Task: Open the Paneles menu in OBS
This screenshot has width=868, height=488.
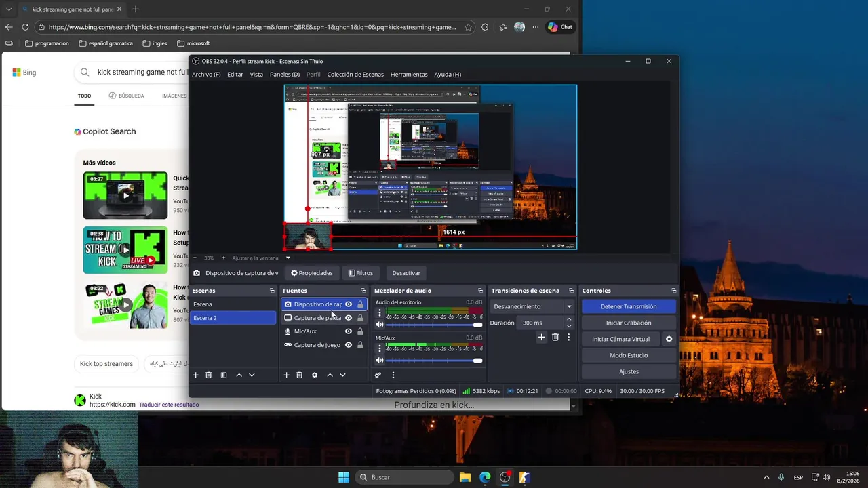Action: click(x=285, y=75)
